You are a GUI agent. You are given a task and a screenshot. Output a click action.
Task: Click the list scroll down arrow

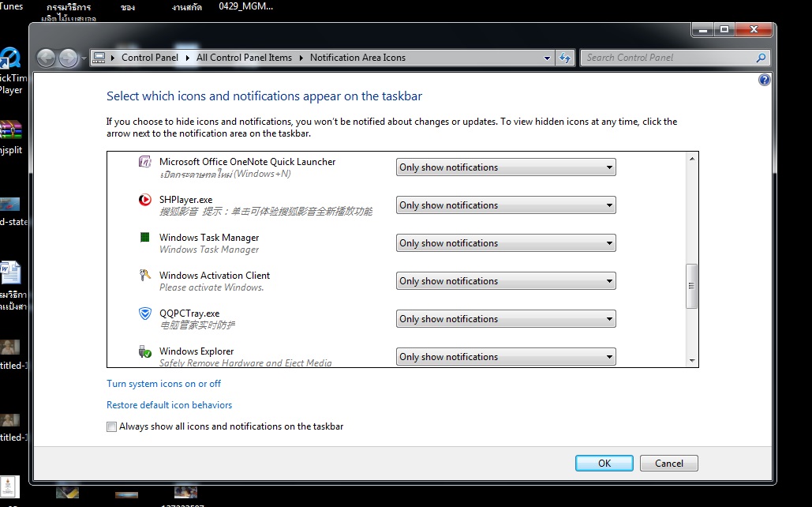(x=692, y=360)
